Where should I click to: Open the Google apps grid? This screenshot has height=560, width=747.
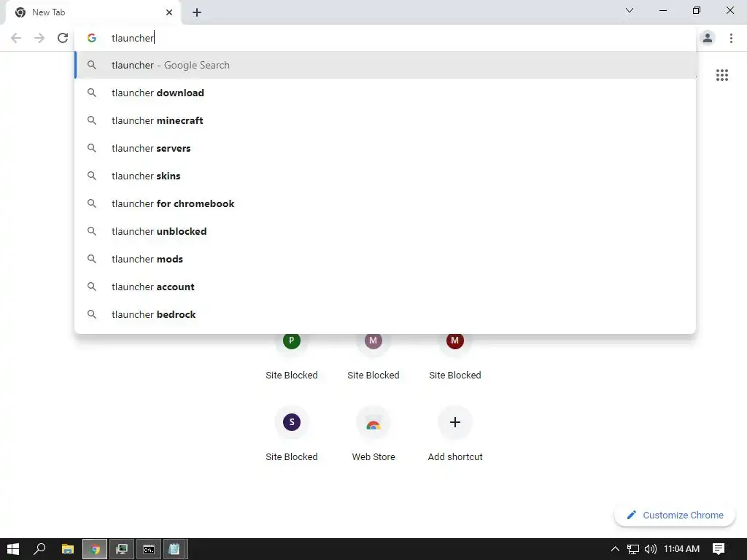(x=721, y=75)
